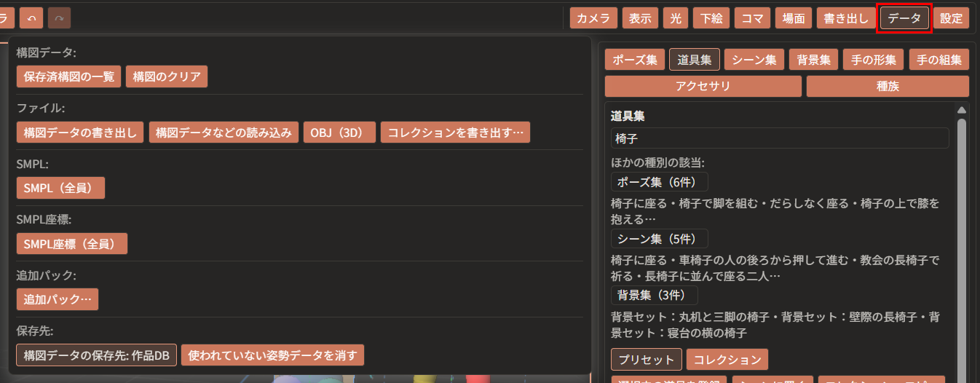Switch to 手の形集 tab
Viewport: 980px width, 383px height.
[x=873, y=60]
